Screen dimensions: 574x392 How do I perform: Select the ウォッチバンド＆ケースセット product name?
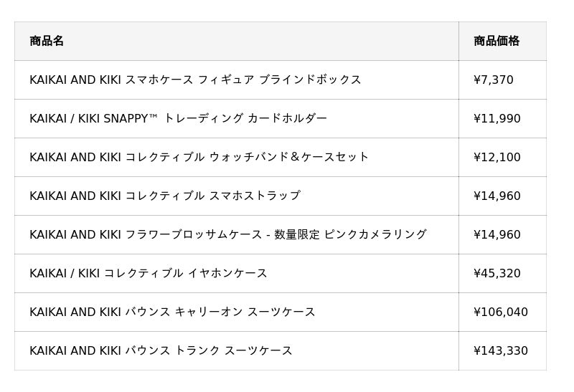pos(199,157)
